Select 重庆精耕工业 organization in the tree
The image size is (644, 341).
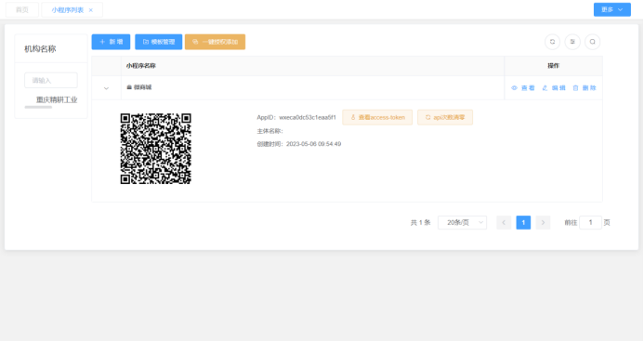pyautogui.click(x=57, y=99)
